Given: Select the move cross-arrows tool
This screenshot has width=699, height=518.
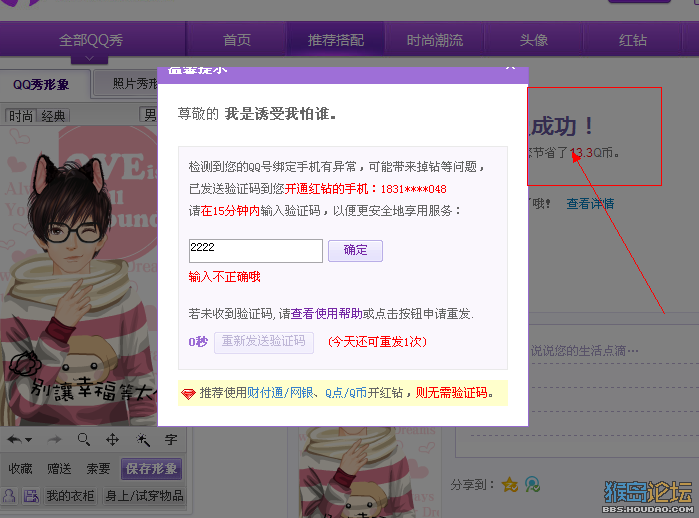Looking at the screenshot, I should pos(112,440).
